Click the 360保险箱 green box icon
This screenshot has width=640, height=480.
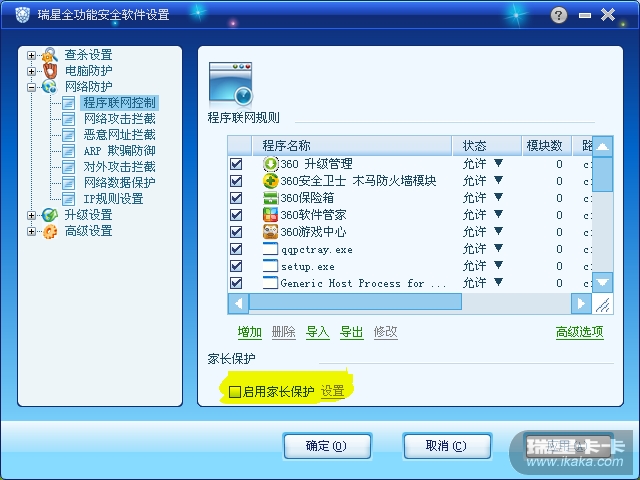click(270, 198)
